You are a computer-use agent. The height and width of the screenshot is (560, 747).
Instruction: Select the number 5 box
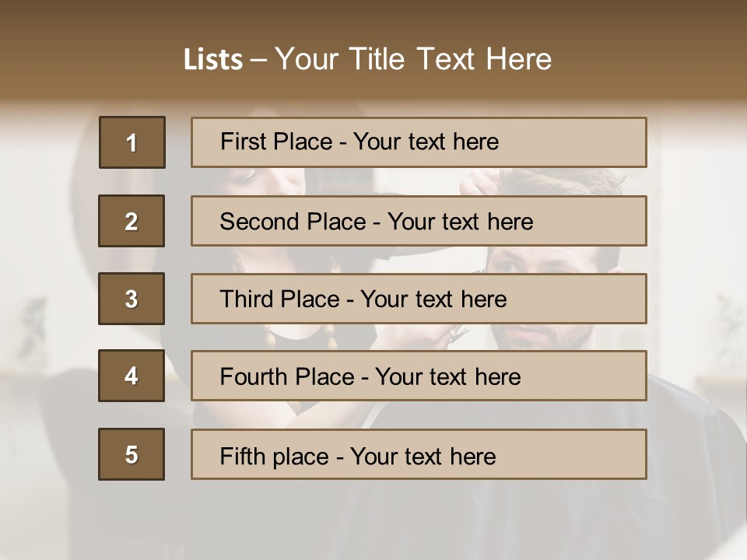(132, 454)
